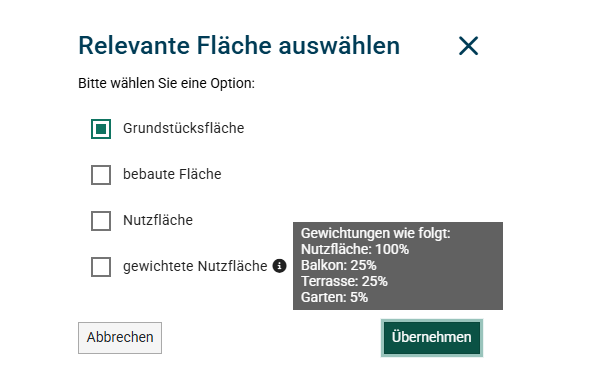Tick the bebaute Fläche checkbox
This screenshot has height=378, width=598.
click(101, 175)
